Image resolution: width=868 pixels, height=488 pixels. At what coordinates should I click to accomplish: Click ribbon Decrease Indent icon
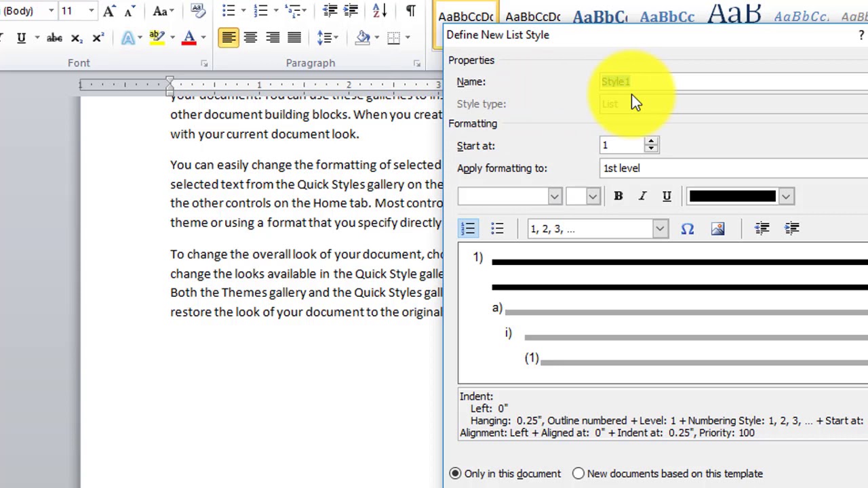[x=330, y=10]
